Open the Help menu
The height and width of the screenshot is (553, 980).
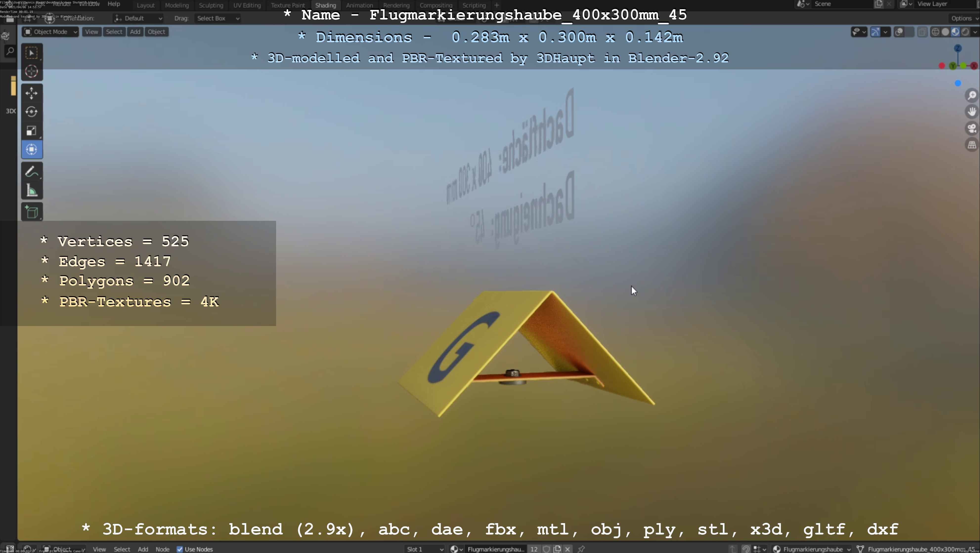pos(114,4)
